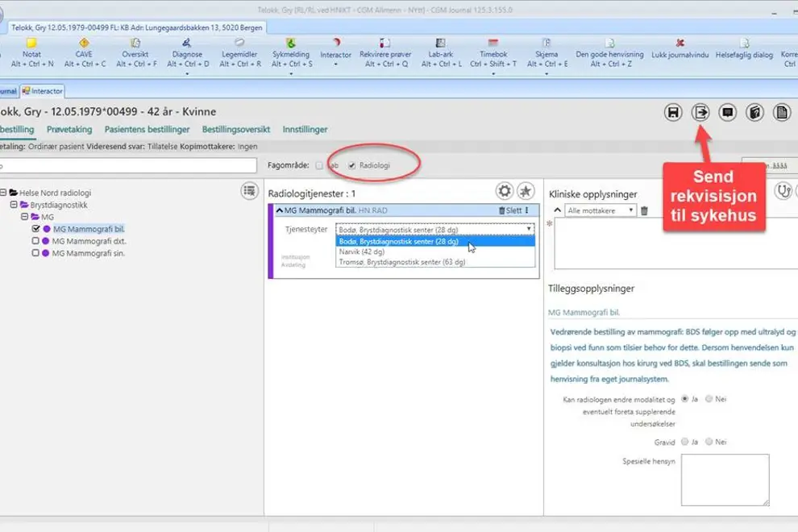
Task: Enable the Lab fagområde checkbox
Action: [x=318, y=164]
